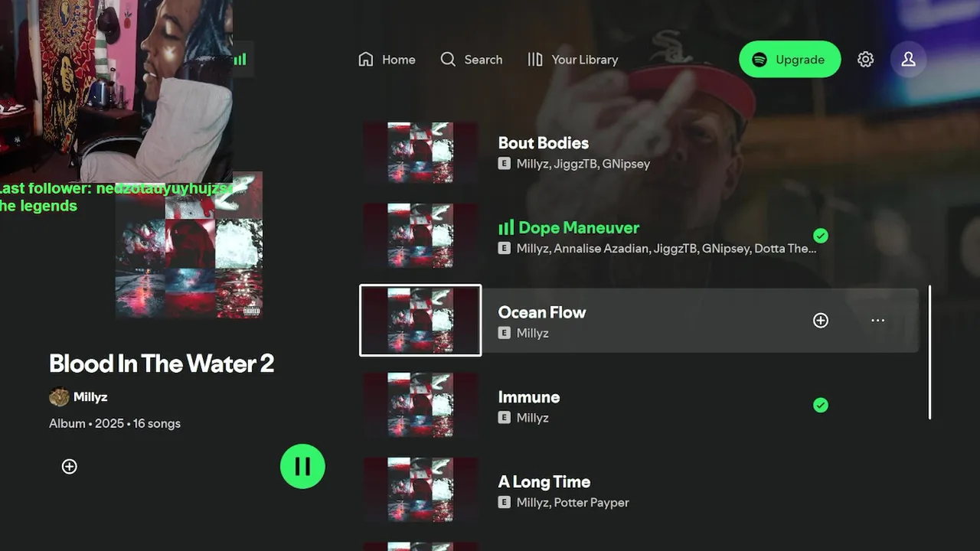Open Your Library tab
This screenshot has height=551, width=980.
click(x=573, y=60)
